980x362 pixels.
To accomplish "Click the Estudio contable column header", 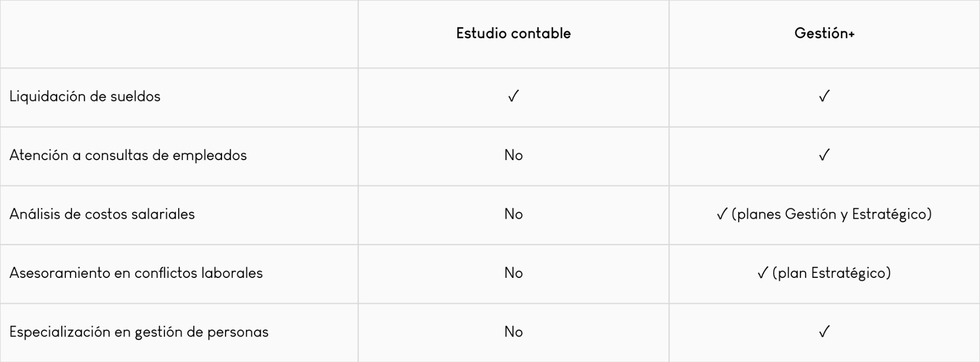I will tap(513, 34).
